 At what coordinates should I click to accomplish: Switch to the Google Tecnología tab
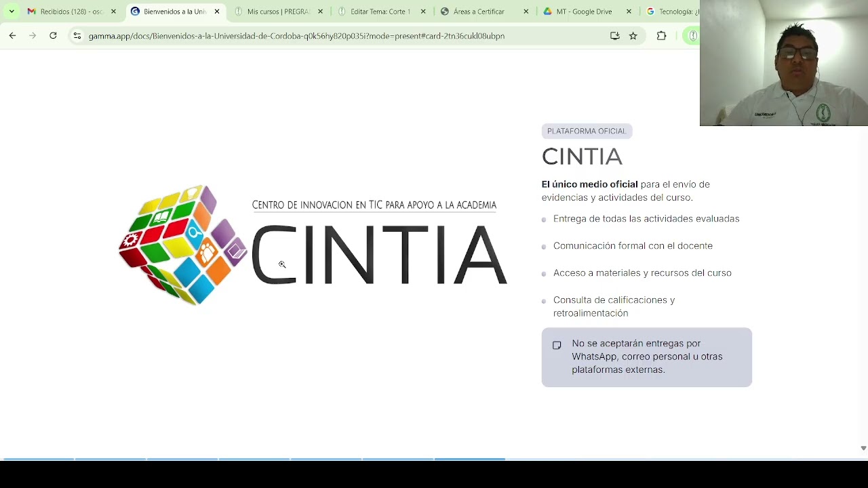tap(671, 12)
